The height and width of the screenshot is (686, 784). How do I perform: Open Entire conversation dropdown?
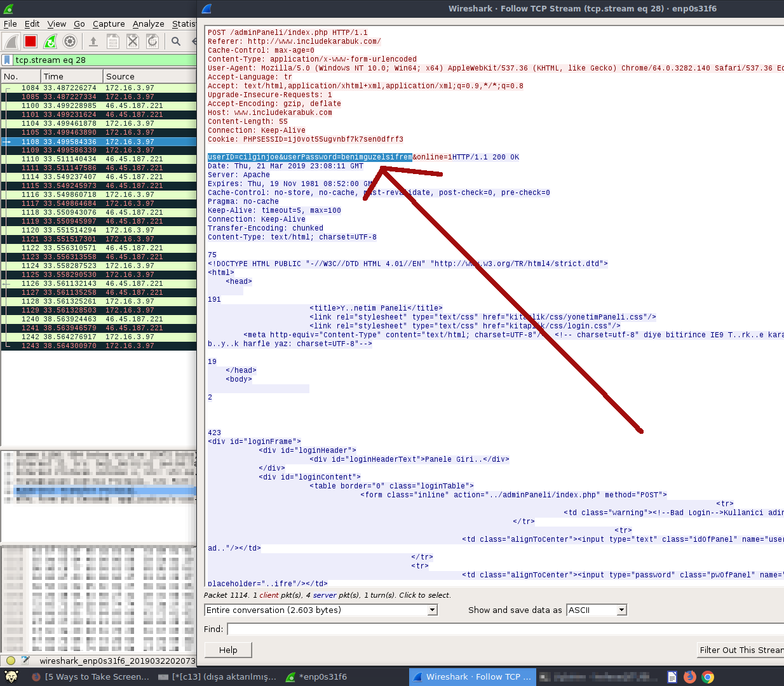coord(321,610)
